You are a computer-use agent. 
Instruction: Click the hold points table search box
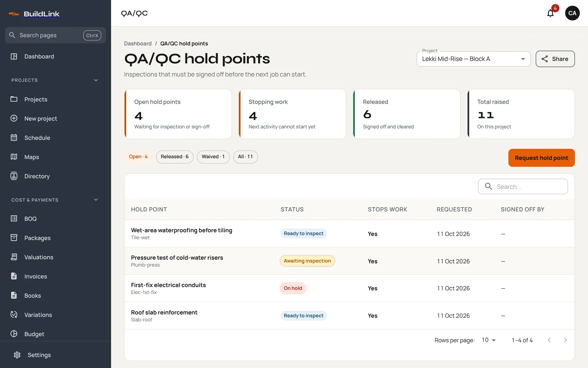(x=523, y=186)
